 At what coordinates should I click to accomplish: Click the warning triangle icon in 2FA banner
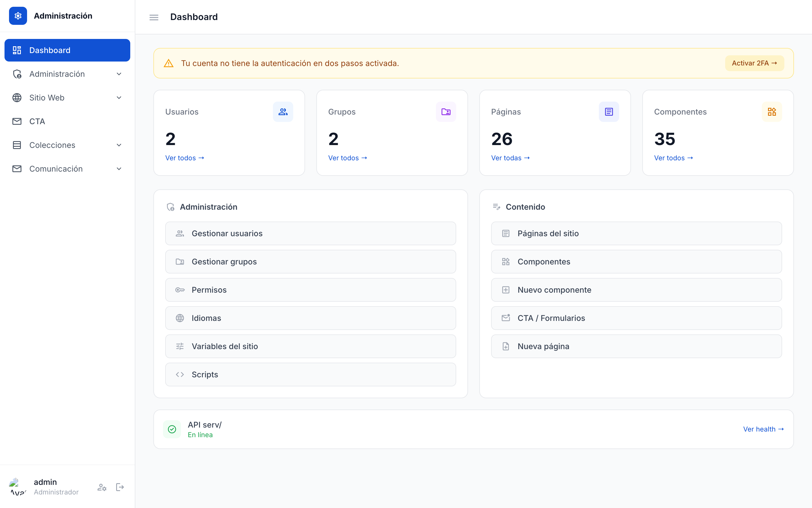point(168,63)
